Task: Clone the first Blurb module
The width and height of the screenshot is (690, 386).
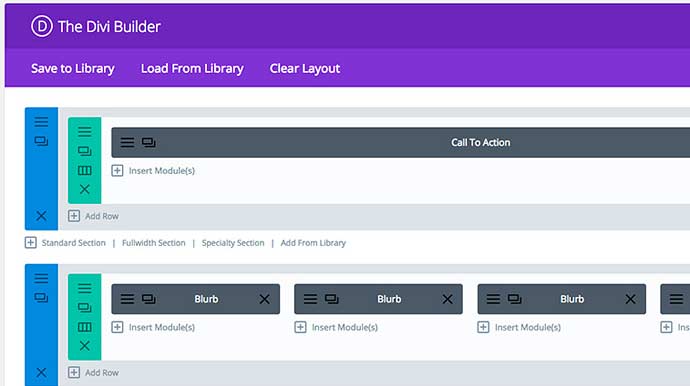Action: coord(149,299)
